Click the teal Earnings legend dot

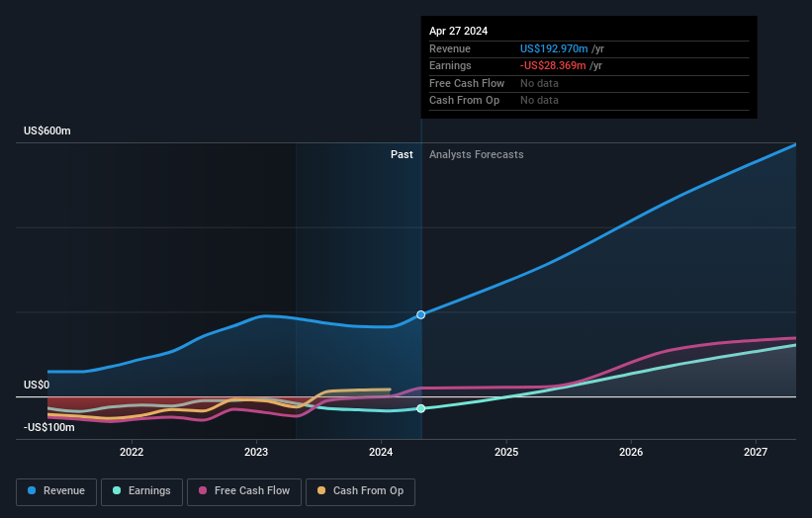tap(117, 490)
